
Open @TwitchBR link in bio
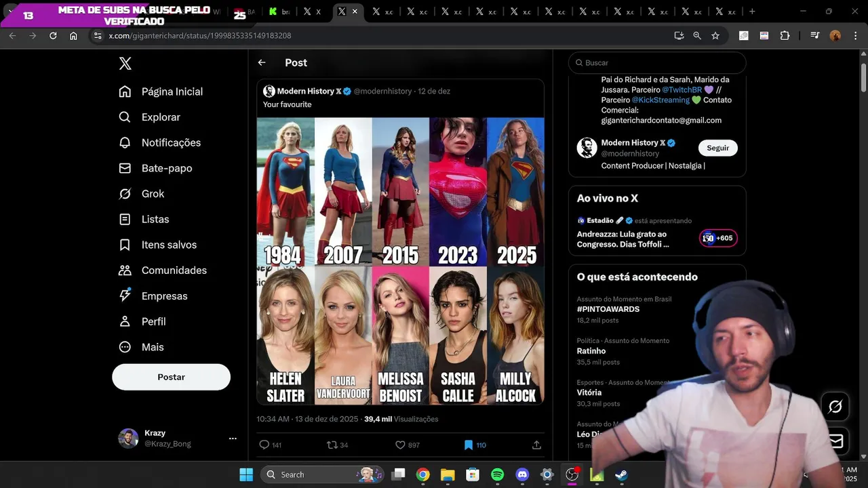682,89
